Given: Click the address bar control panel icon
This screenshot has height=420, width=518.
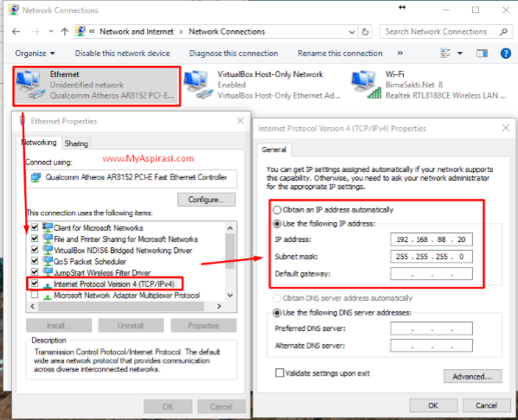Looking at the screenshot, I should [80, 31].
